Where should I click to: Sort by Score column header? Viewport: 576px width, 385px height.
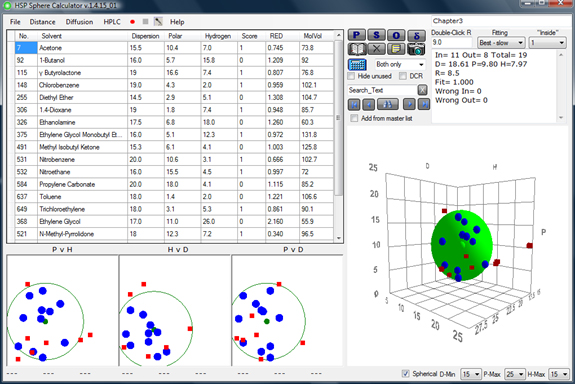(251, 36)
